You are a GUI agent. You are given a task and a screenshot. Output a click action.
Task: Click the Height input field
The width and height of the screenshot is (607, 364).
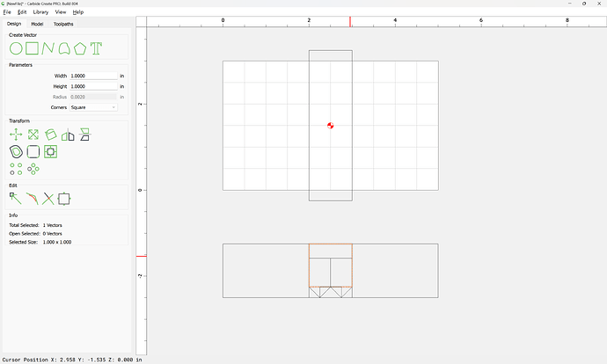93,86
